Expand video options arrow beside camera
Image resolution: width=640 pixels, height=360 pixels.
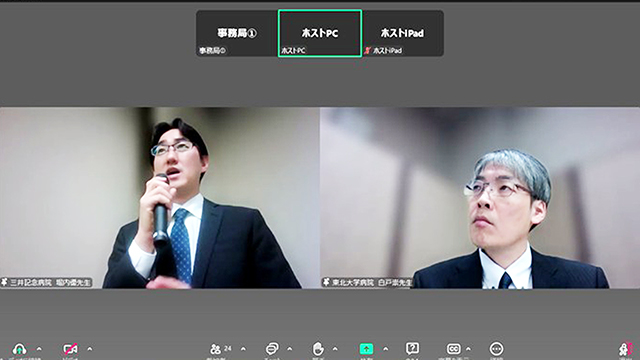pyautogui.click(x=90, y=349)
